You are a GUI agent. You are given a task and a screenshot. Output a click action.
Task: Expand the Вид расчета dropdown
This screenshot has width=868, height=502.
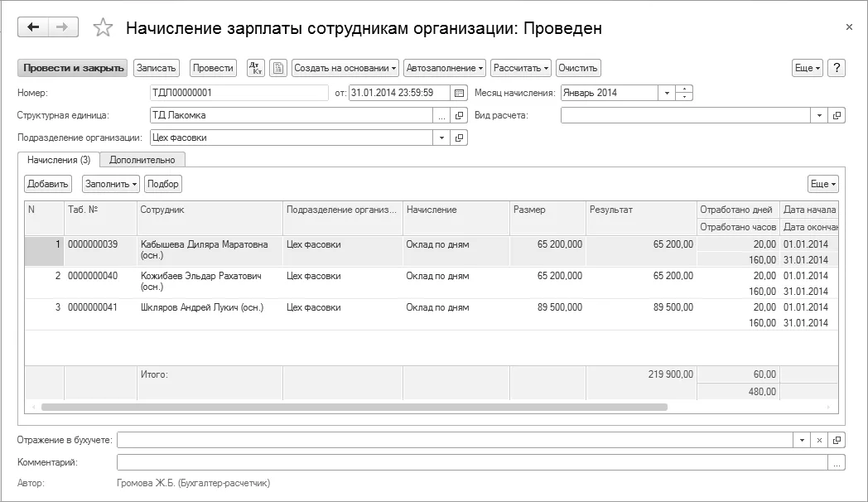[819, 116]
